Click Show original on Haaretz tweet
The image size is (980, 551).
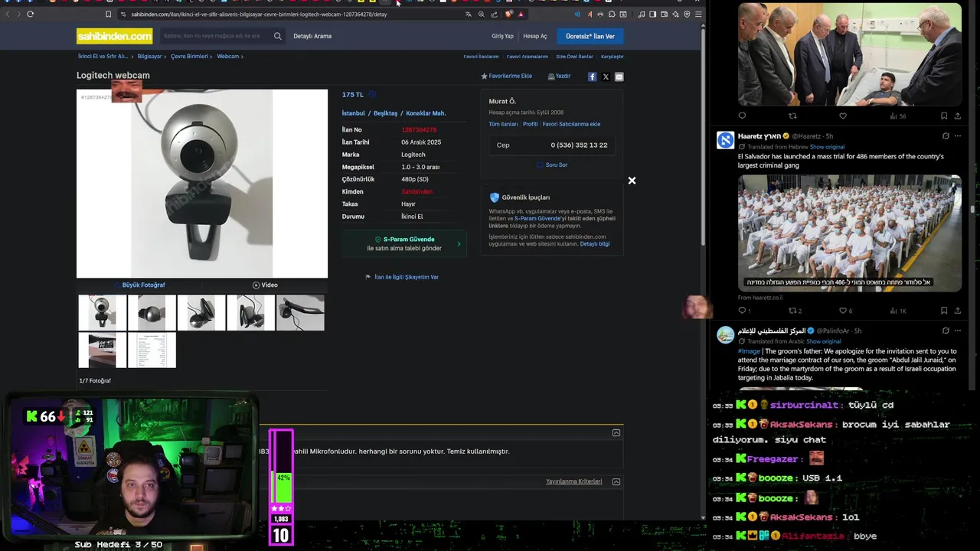[x=827, y=147]
